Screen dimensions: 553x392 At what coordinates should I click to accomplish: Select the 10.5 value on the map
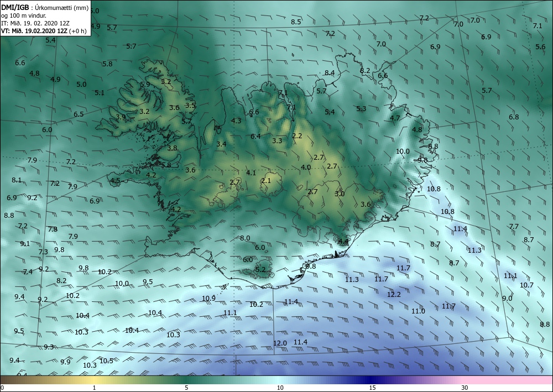click(106, 360)
